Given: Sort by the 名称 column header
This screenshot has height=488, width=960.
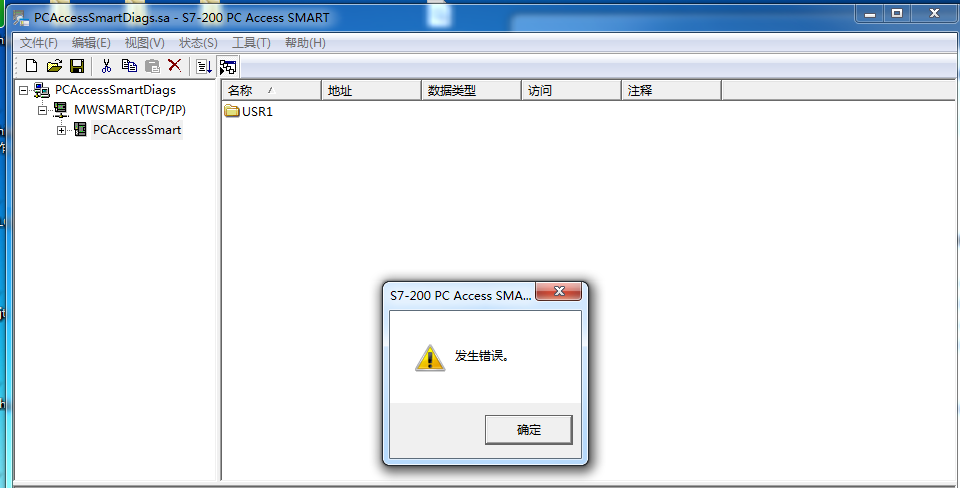Looking at the screenshot, I should tap(271, 91).
